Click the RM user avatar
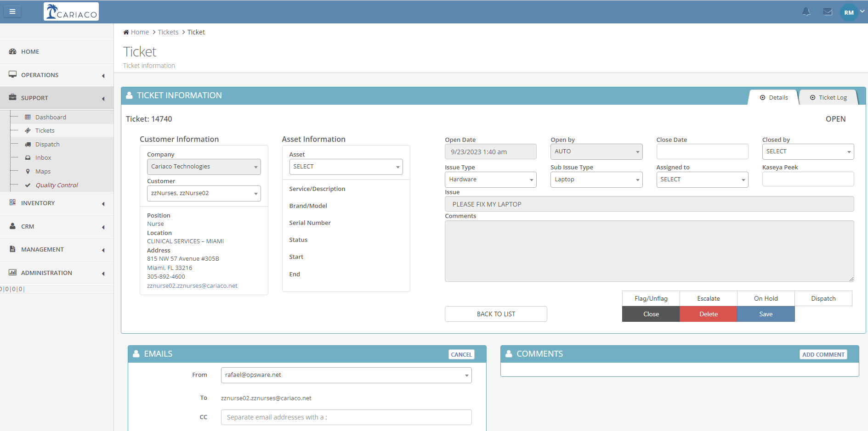Screen dimensions: 868x431 tap(848, 12)
